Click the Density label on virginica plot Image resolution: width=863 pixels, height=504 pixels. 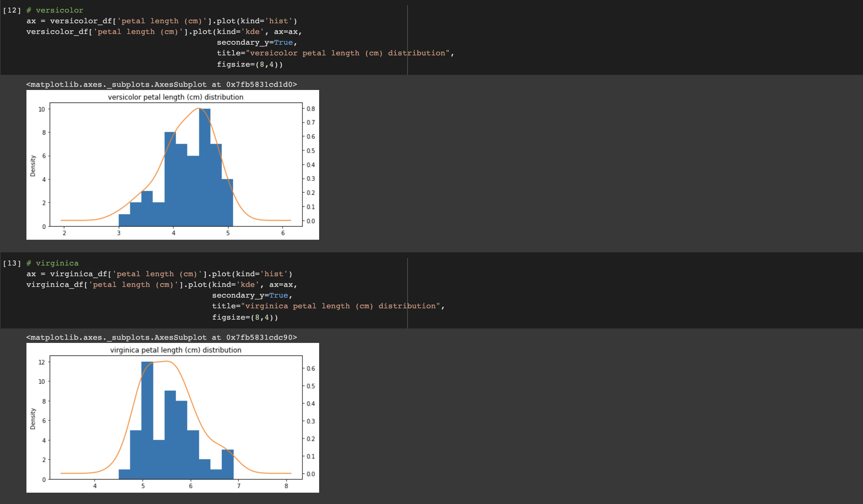pyautogui.click(x=33, y=418)
